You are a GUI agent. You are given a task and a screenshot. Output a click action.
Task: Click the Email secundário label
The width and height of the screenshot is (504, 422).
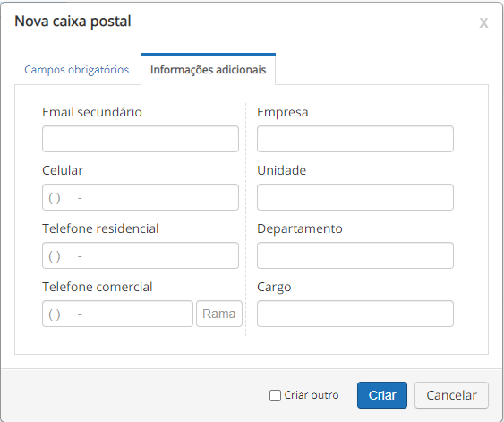(x=92, y=112)
